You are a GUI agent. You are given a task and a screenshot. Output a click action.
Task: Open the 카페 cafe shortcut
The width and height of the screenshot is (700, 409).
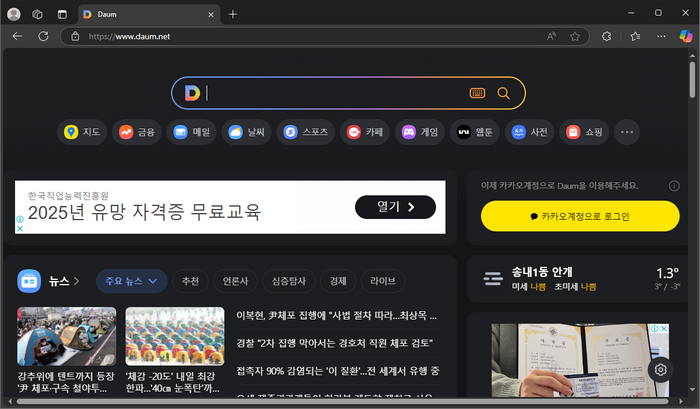click(x=365, y=132)
